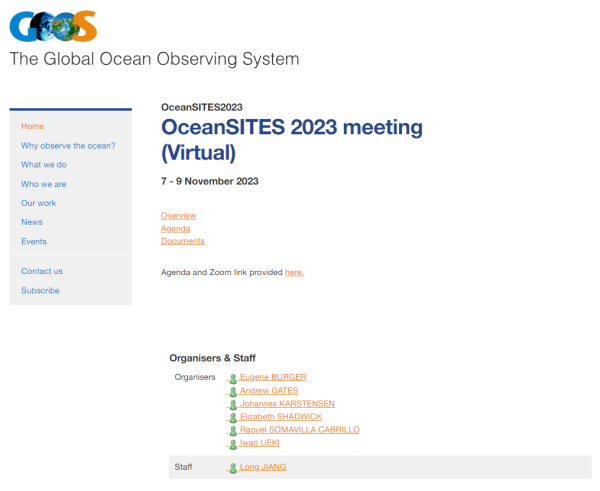Click person icon beside Johannes KARSTENSEN
The width and height of the screenshot is (600, 491).
[x=233, y=405]
